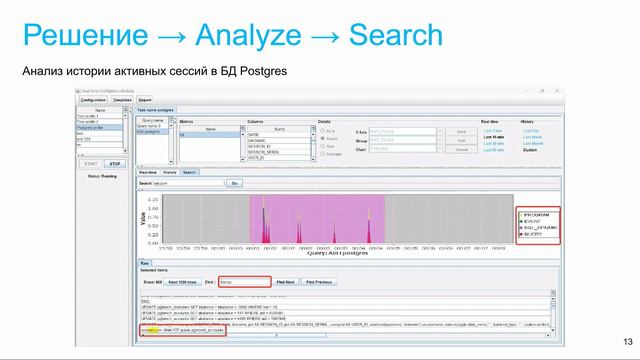Screen dimensions: 640x360
Task: Click the PROGRAM legend color marker
Action: coord(521,215)
